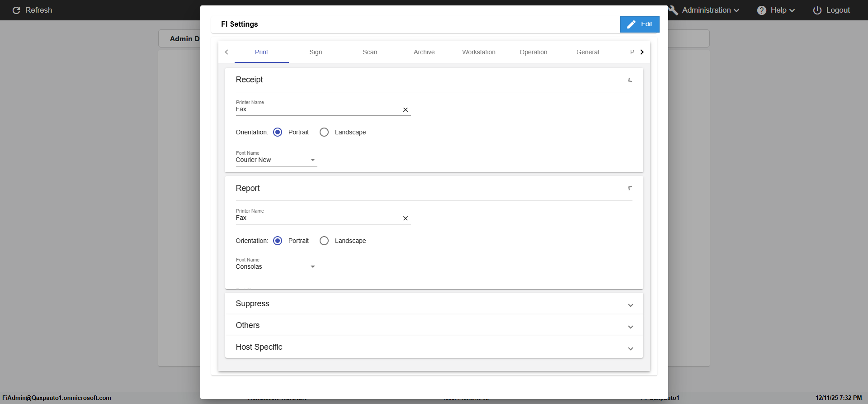Open Report Font Name Consolas dropdown
Screen dimensions: 868x404
pyautogui.click(x=312, y=267)
